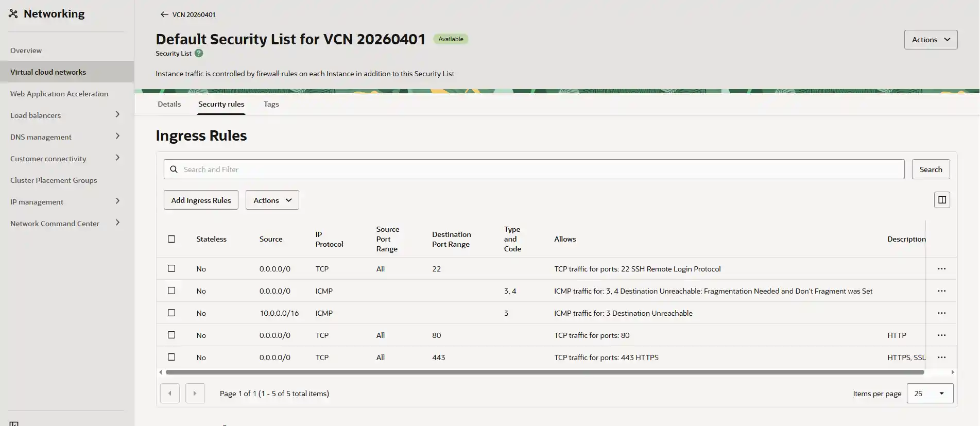Toggle the select-all checkbox in table header
This screenshot has width=980, height=426.
[171, 239]
